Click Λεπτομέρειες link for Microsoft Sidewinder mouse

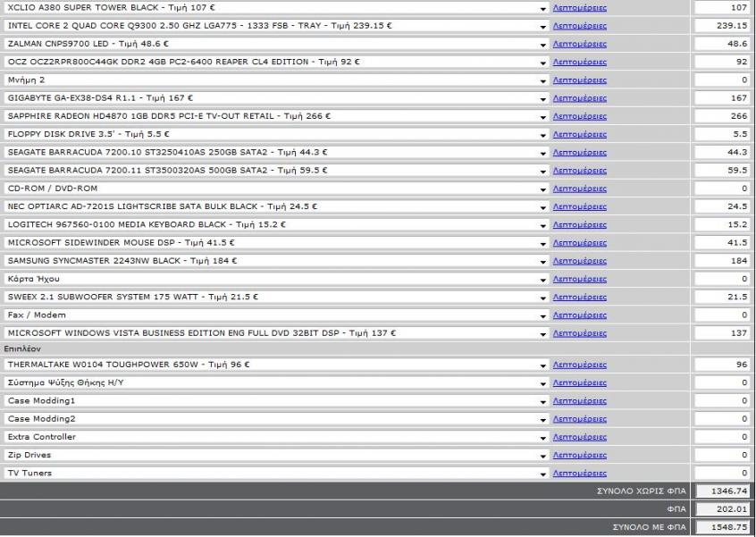click(579, 243)
